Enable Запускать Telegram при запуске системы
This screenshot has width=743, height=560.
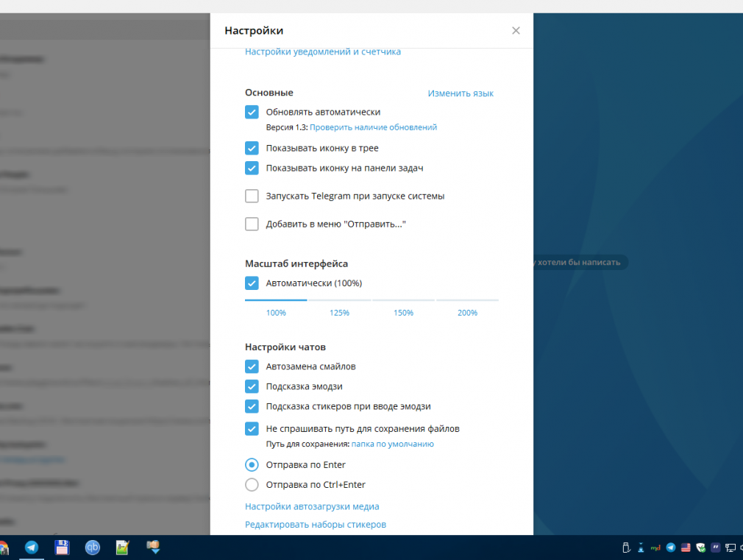click(x=252, y=196)
